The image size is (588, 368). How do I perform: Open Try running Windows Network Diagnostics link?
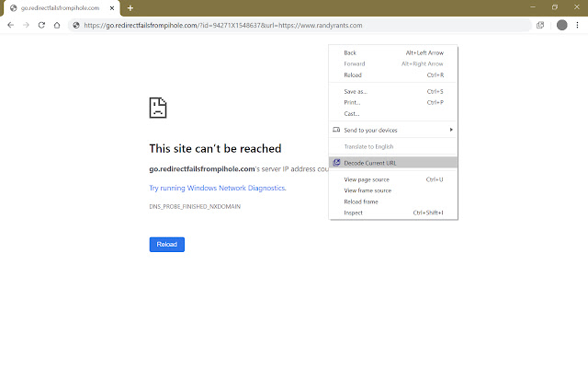coord(218,188)
